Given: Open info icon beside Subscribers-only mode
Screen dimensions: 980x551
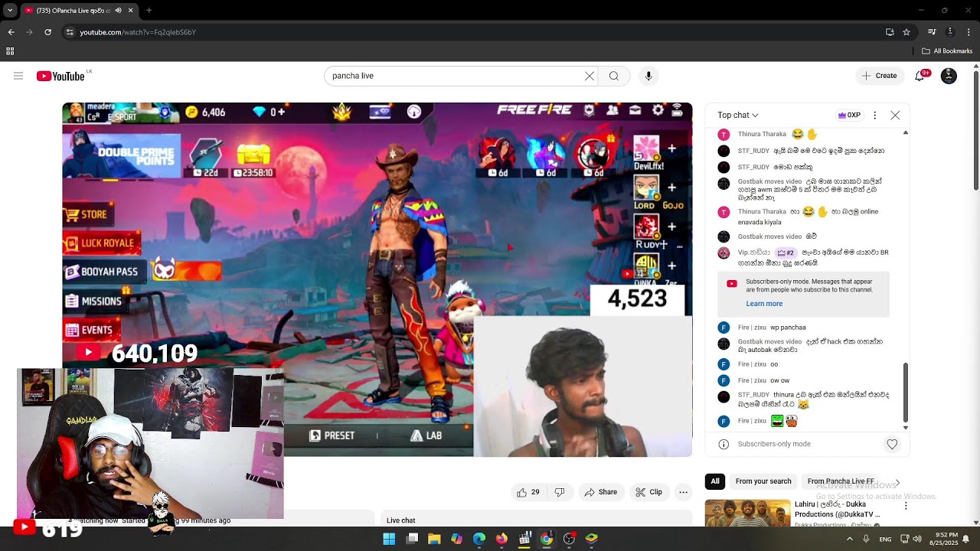Looking at the screenshot, I should click(724, 444).
